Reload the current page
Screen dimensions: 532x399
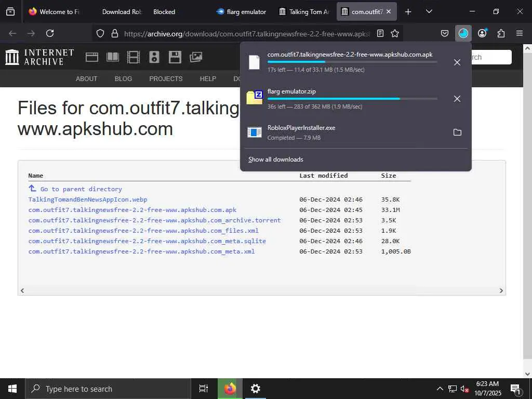50,33
